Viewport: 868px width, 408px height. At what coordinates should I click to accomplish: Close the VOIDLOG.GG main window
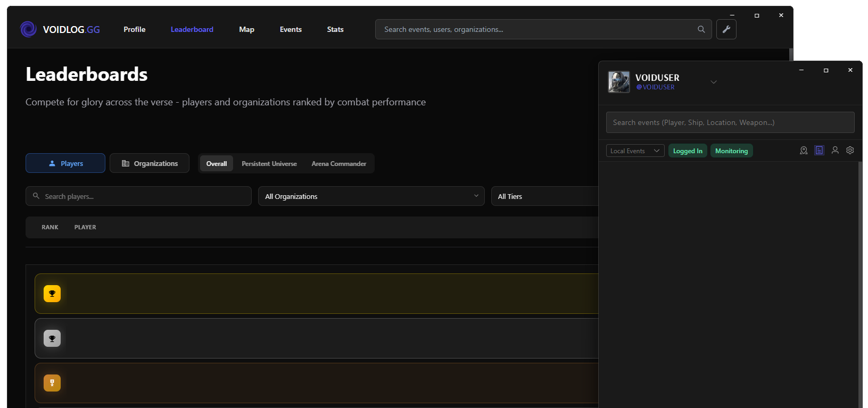tap(781, 15)
